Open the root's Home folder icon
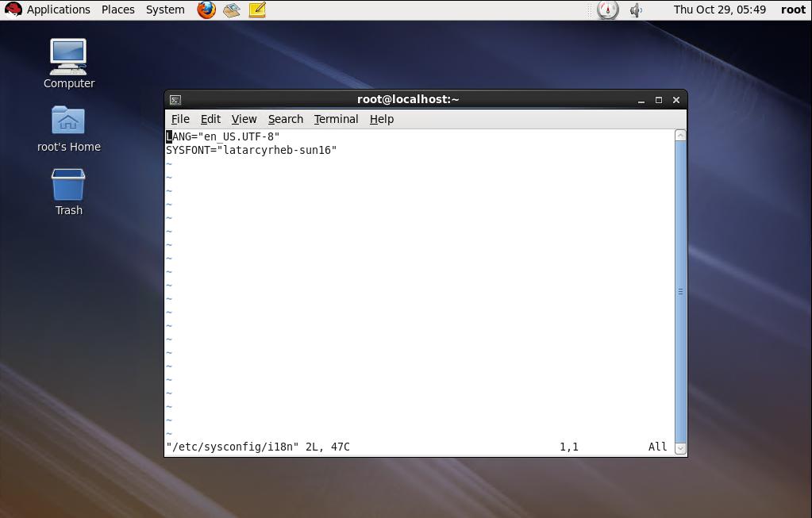Screen dimensions: 812x518 point(68,129)
